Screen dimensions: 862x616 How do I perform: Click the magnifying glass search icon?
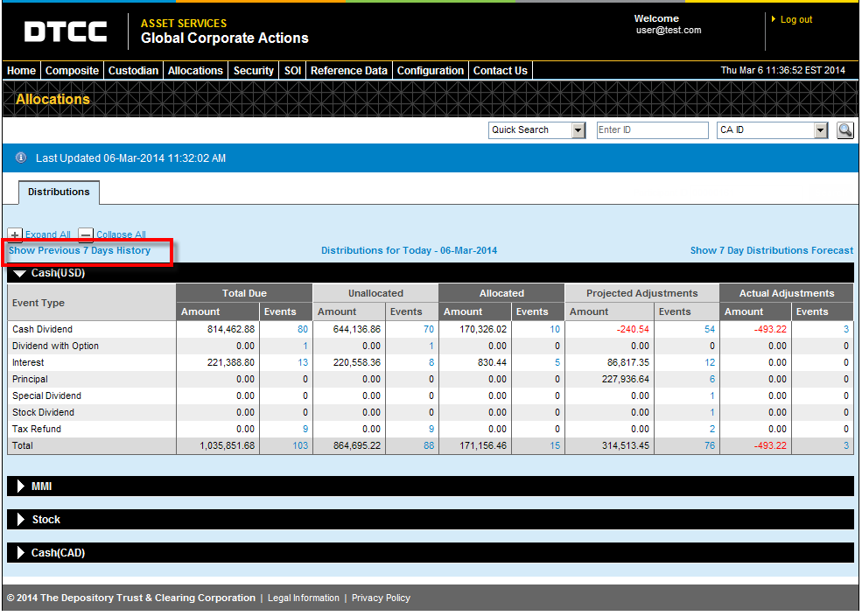844,130
